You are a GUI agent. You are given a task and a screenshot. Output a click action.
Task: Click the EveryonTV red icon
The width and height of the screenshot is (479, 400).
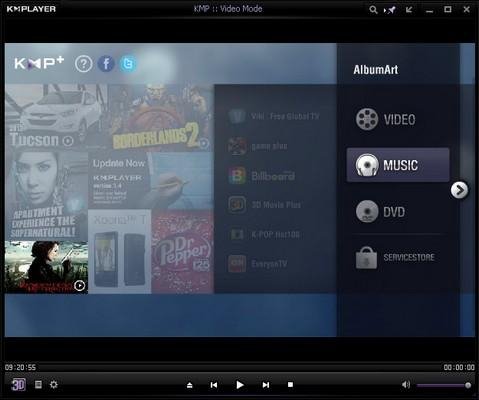click(x=237, y=264)
